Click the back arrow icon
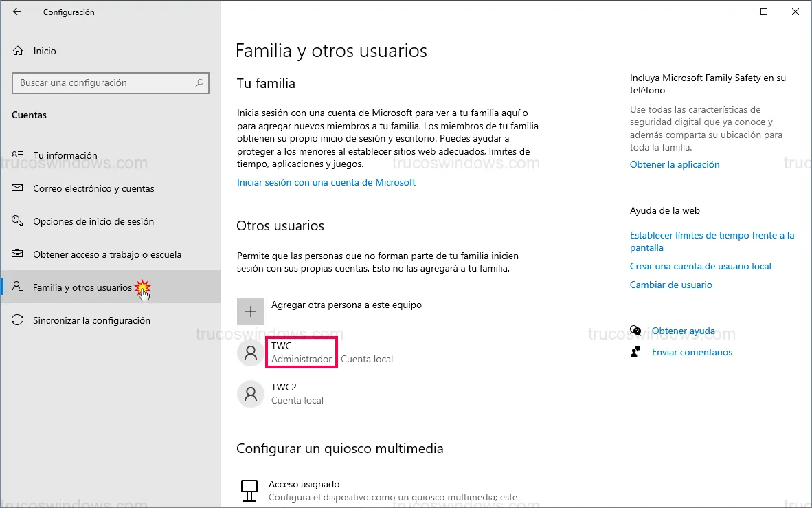812x508 pixels. point(17,12)
